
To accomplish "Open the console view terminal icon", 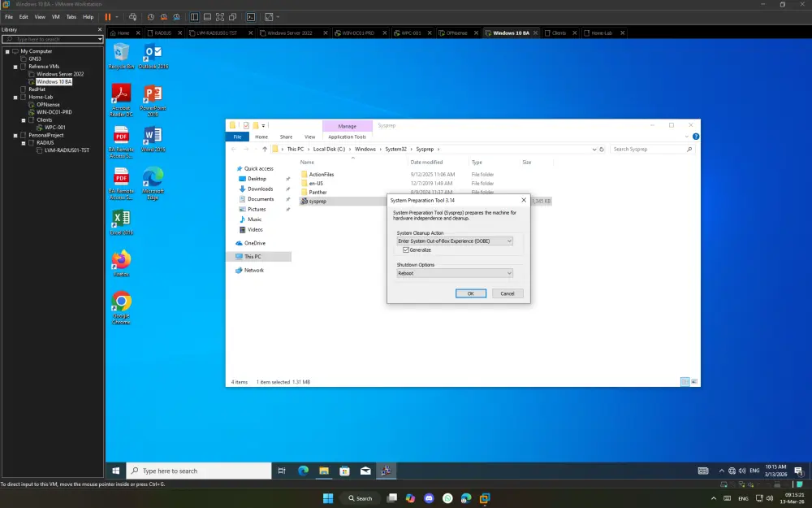I will tap(251, 17).
